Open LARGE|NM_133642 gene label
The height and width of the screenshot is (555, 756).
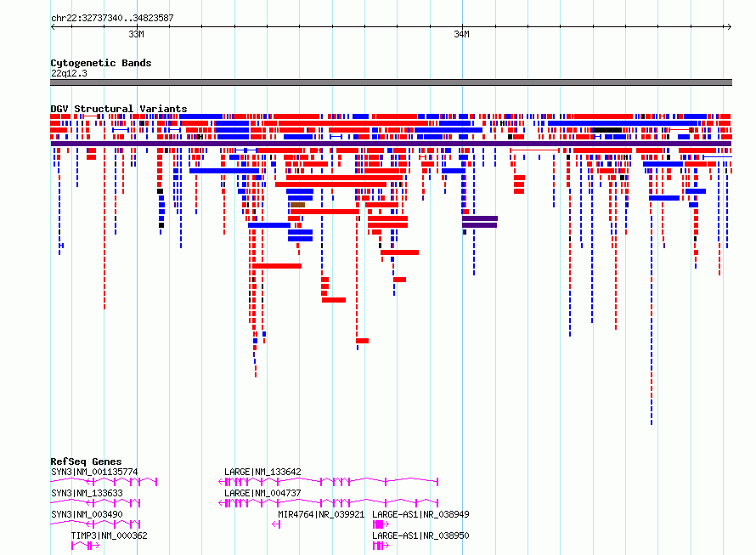tap(262, 472)
